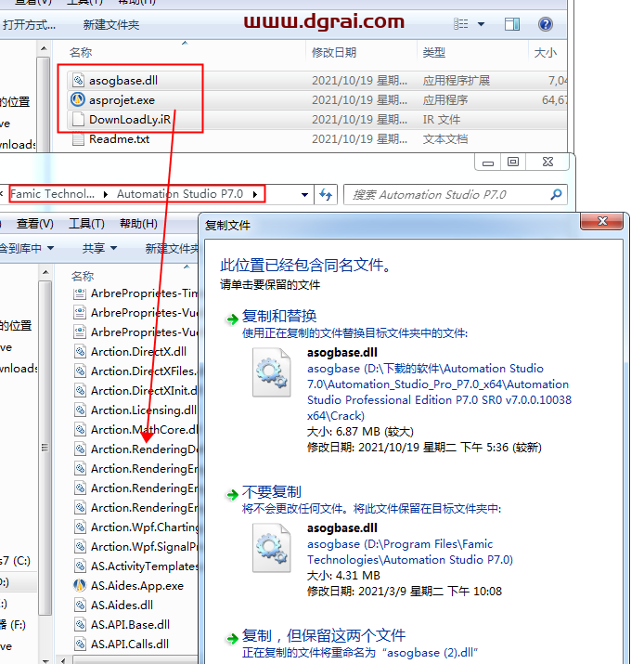Screen dimensions: 644x664
Task: Click the Famic Technol... breadcrumb segment
Action: (53, 194)
